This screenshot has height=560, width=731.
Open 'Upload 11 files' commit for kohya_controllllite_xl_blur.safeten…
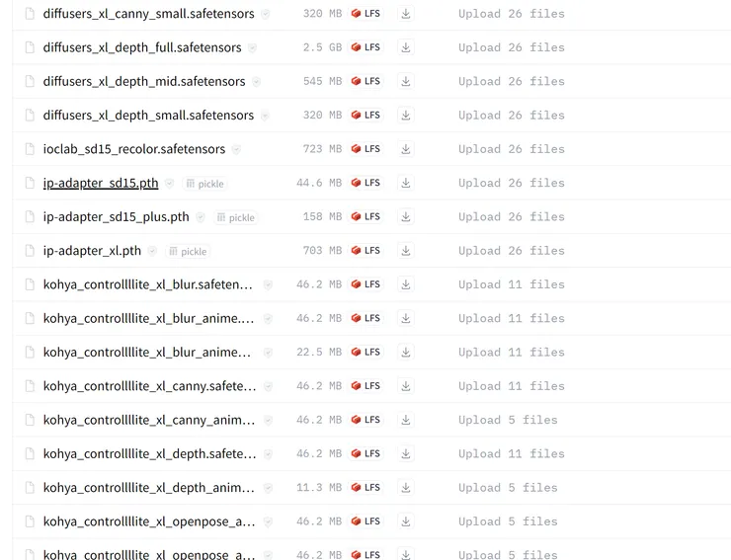(512, 284)
